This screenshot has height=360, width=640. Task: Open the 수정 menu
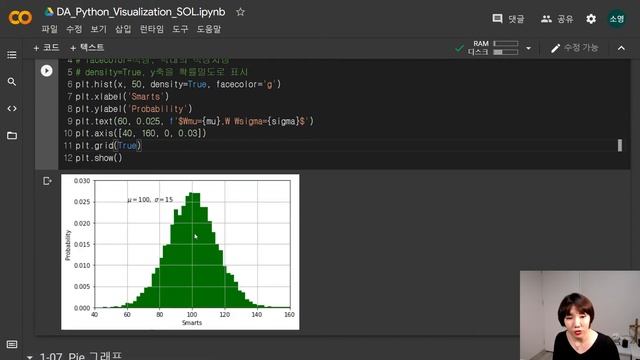(x=74, y=29)
